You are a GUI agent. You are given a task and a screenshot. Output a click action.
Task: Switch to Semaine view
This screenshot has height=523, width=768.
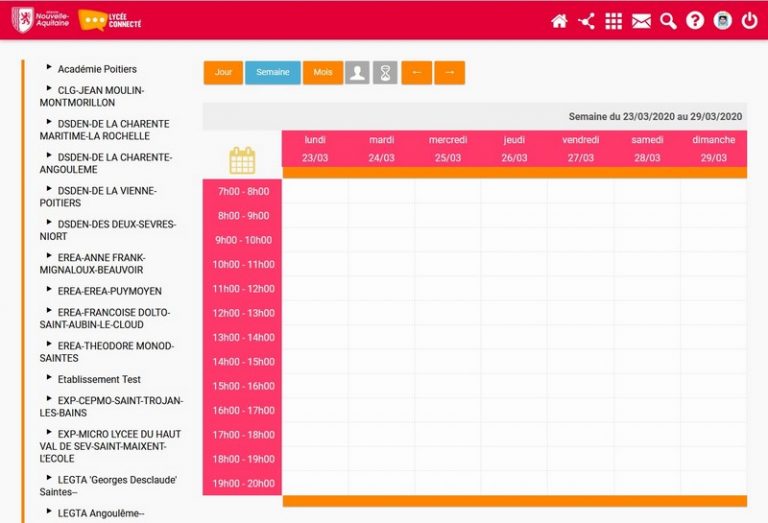tap(272, 73)
